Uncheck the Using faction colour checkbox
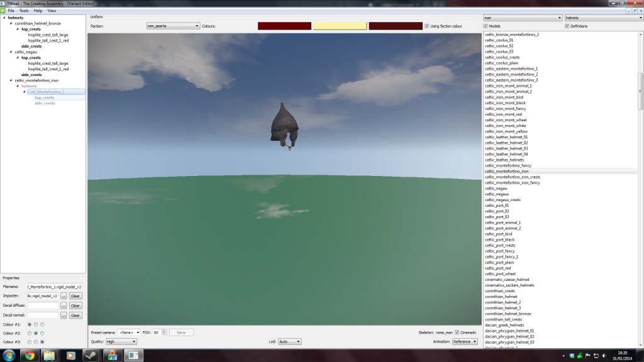The image size is (644, 362). [428, 26]
